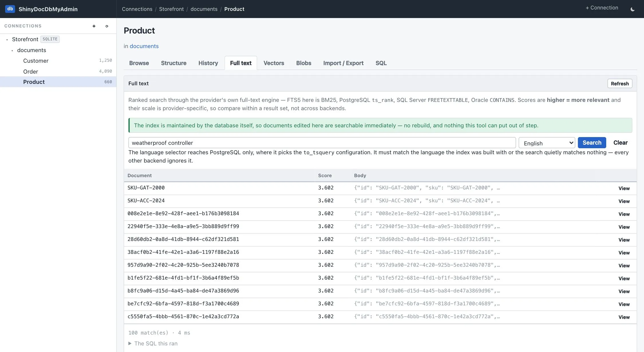This screenshot has height=352, width=644.
Task: Open the History tab
Action: tap(208, 63)
